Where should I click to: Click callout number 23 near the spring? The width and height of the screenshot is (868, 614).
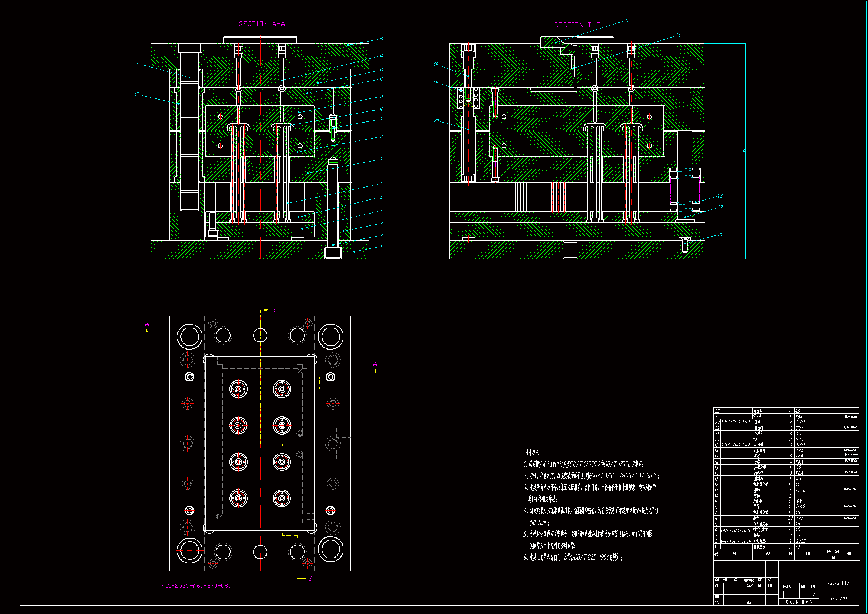720,196
